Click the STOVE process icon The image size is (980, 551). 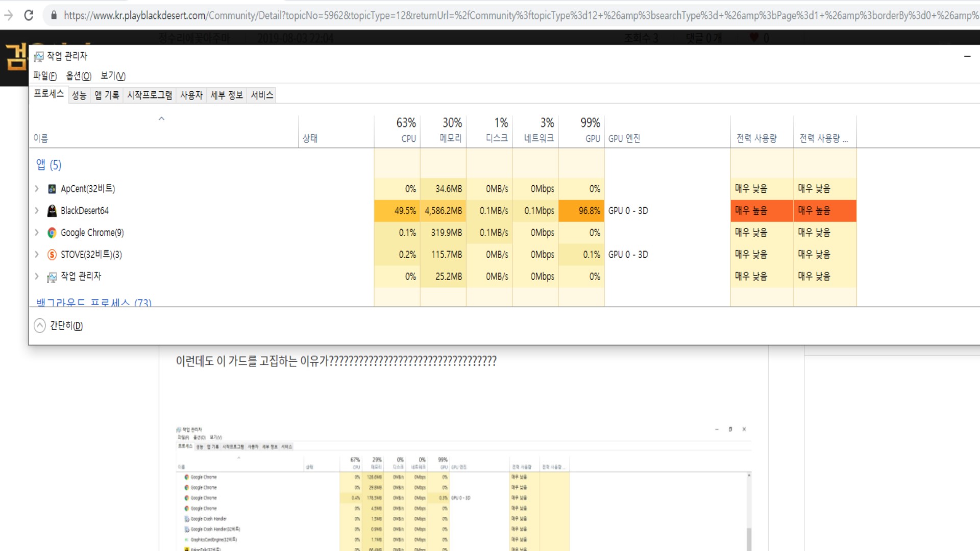tap(52, 255)
